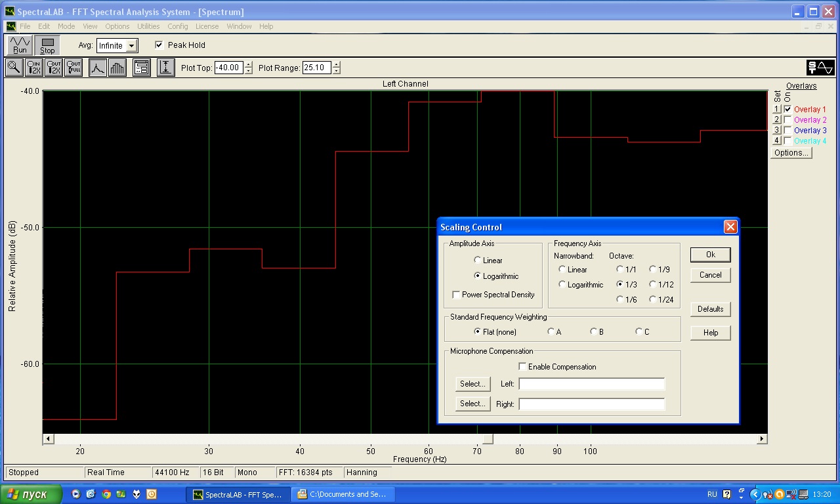Select the 1/6 octave radio button
Image resolution: width=840 pixels, height=504 pixels.
click(x=620, y=300)
